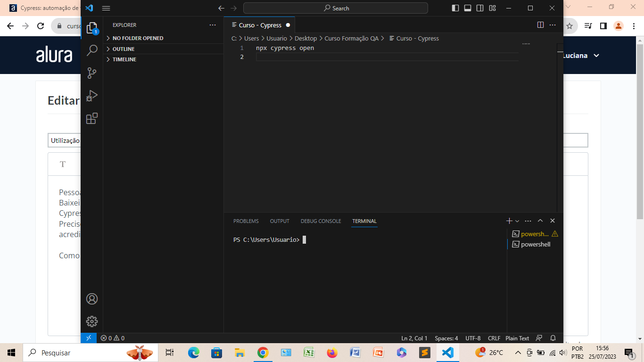Open the Accounts menu icon
Image resolution: width=644 pixels, height=362 pixels.
click(92, 299)
